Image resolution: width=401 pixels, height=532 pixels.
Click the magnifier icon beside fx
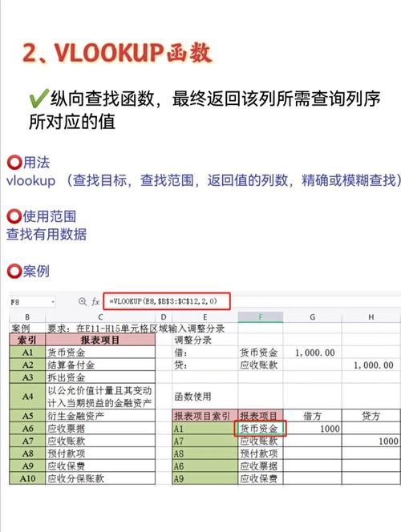83,301
